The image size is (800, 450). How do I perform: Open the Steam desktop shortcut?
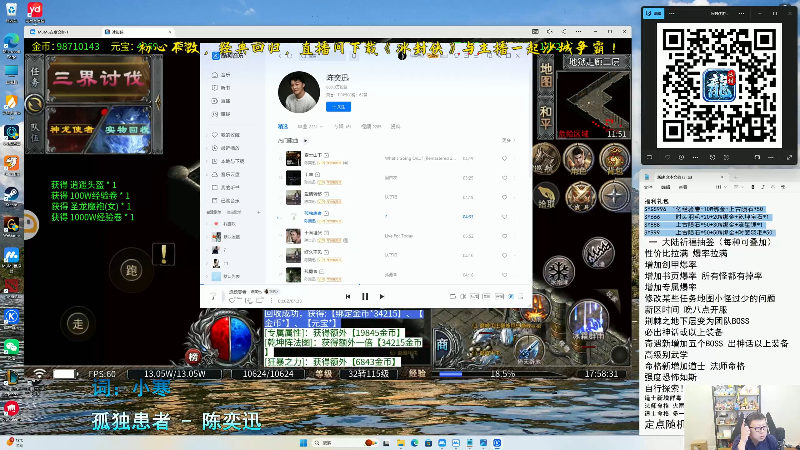tap(11, 195)
